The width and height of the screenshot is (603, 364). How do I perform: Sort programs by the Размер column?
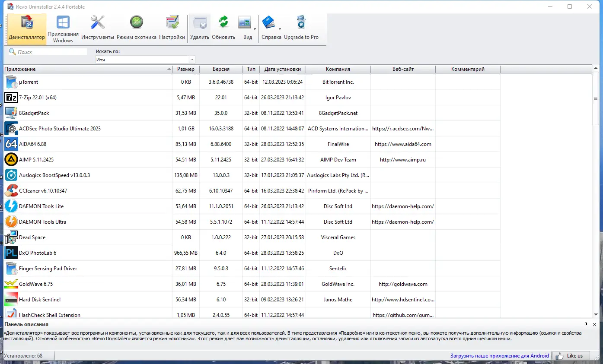pos(186,69)
